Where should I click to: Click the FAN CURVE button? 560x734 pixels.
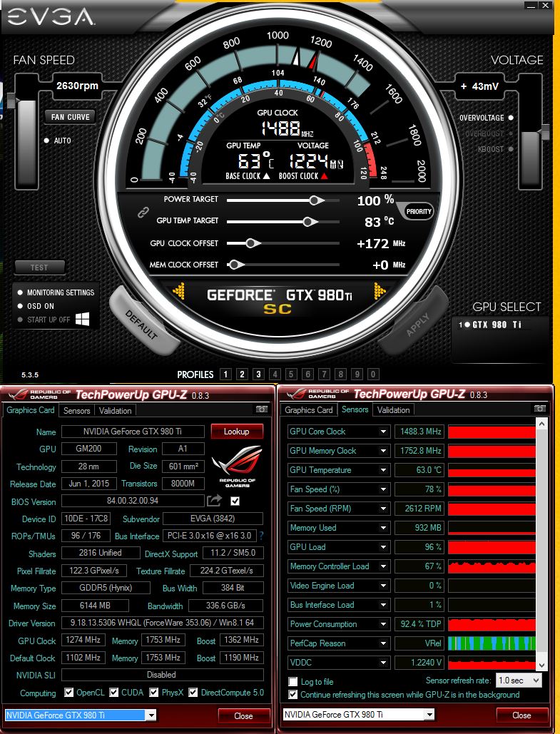[x=70, y=117]
